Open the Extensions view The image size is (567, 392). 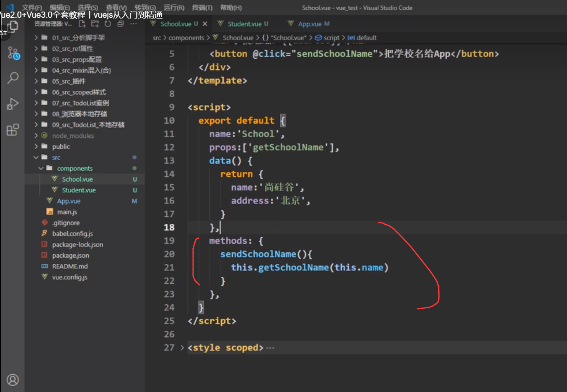(x=13, y=130)
